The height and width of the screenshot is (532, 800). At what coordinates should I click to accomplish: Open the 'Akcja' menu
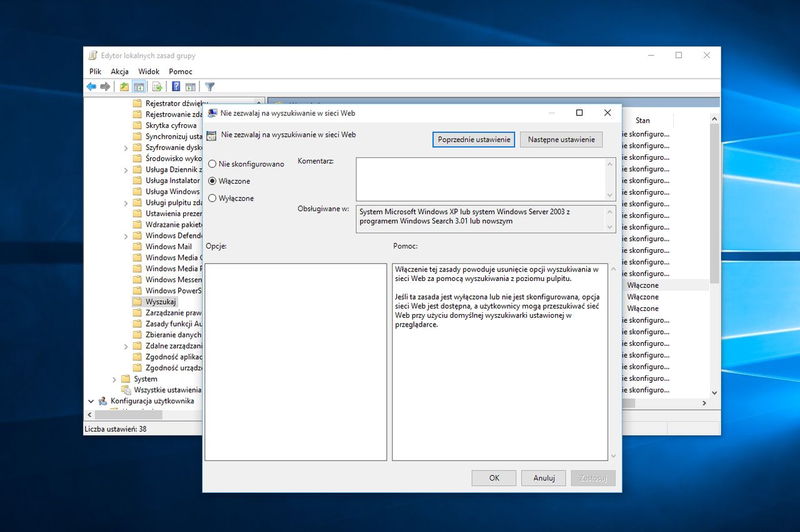click(x=119, y=72)
